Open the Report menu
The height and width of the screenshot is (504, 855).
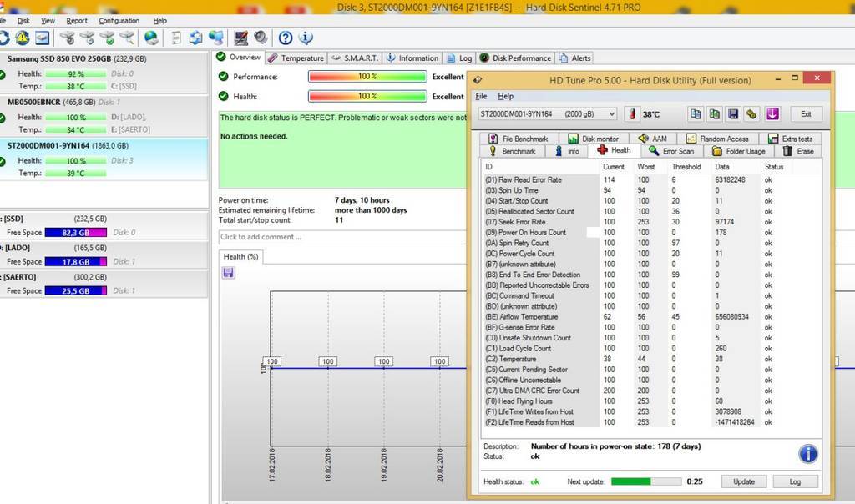(x=77, y=20)
